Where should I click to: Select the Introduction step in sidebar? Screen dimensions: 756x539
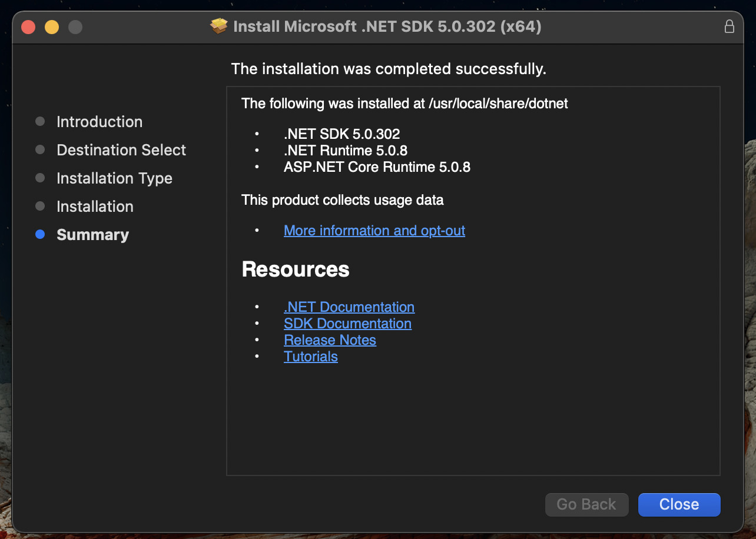point(100,122)
